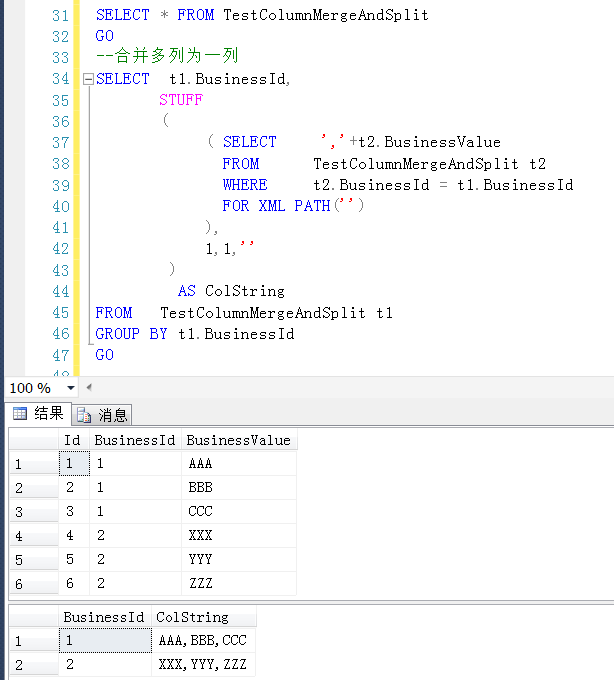Click the green comment on line 33

pyautogui.click(x=167, y=56)
